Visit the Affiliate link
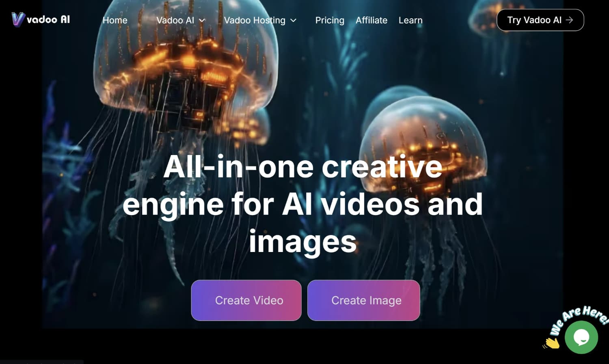Viewport: 609px width, 364px height. coord(371,20)
